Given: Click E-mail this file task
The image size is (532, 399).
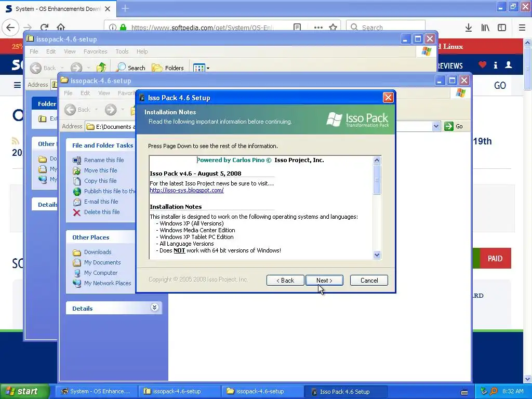Looking at the screenshot, I should (x=101, y=202).
